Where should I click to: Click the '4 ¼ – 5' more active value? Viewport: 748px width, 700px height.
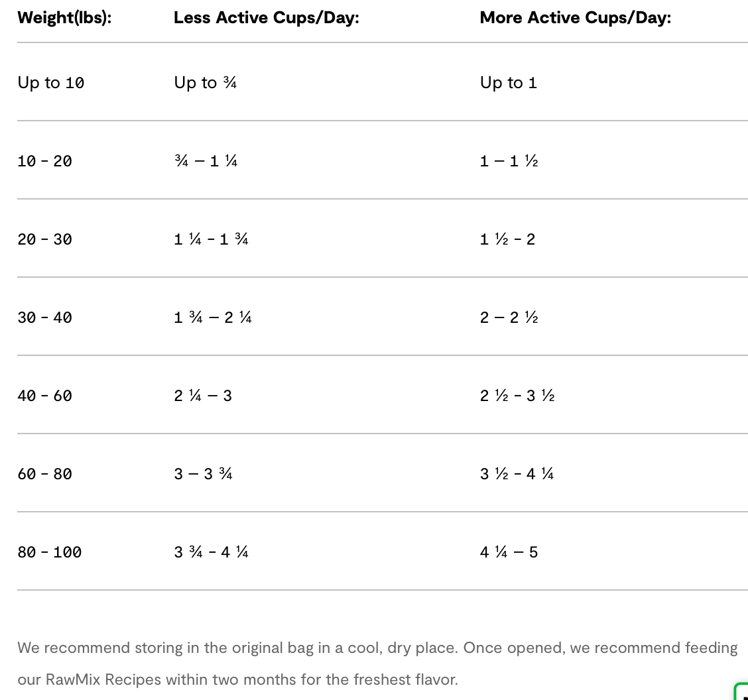tap(509, 552)
